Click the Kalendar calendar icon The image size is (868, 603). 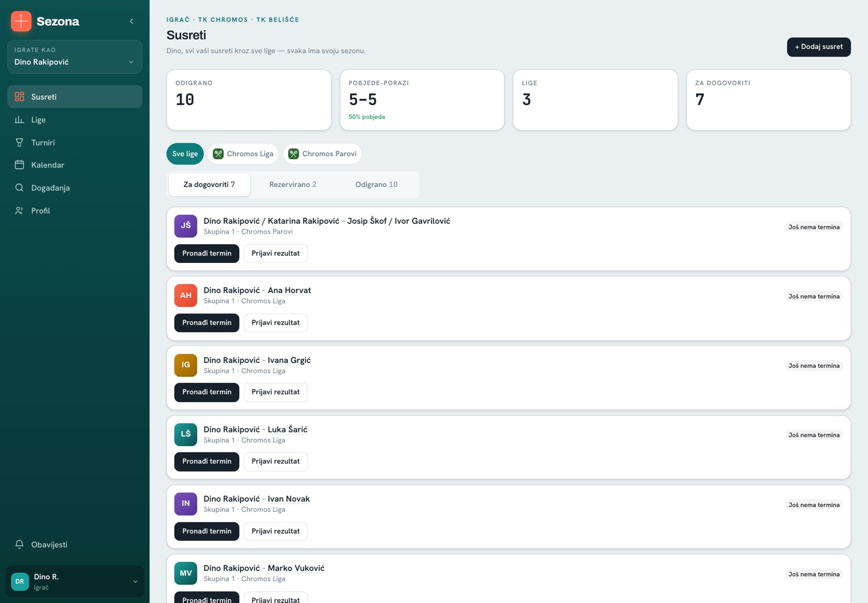[x=19, y=165]
